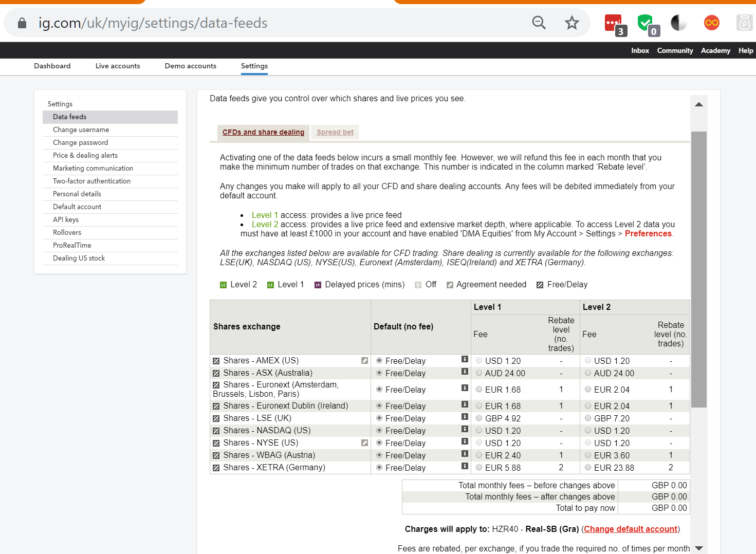Select Level 1 USD 1.20 for NASDAQ
This screenshot has width=756, height=554.
tap(479, 431)
